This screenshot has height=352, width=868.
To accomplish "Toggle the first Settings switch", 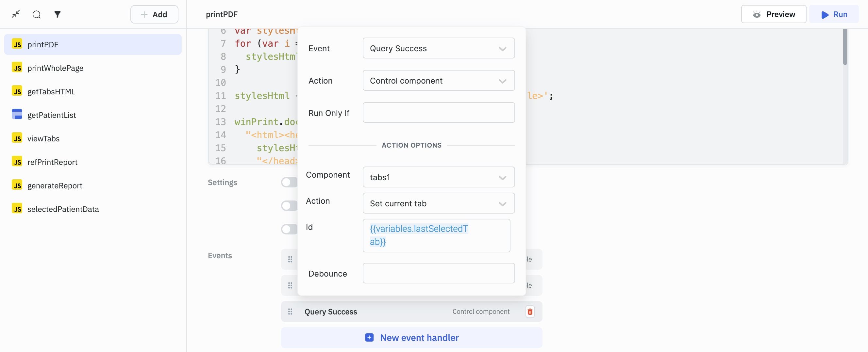I will [289, 183].
